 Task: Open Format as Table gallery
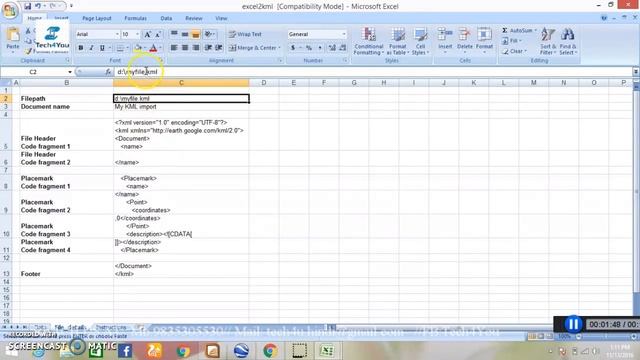click(x=398, y=41)
